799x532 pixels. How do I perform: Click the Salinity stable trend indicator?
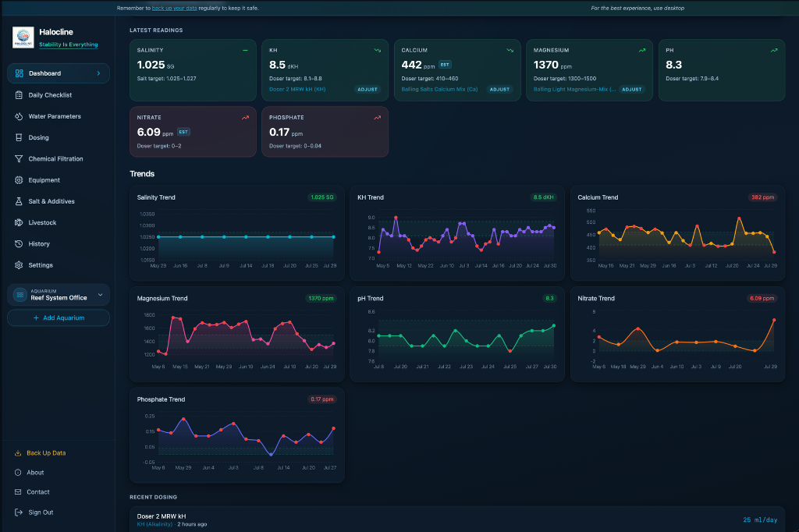click(245, 51)
